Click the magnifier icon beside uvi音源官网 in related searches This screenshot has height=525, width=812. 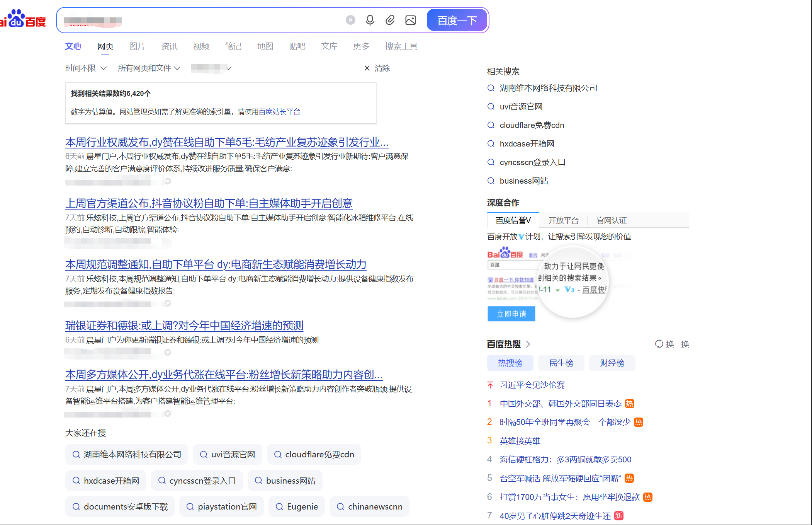tap(491, 107)
